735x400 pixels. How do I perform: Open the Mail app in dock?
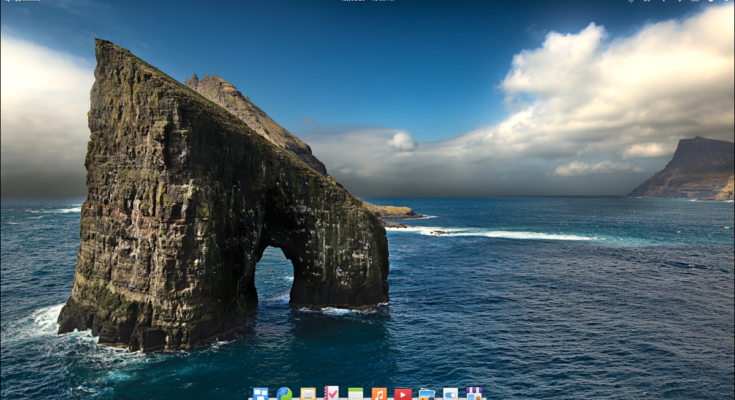[x=308, y=394]
